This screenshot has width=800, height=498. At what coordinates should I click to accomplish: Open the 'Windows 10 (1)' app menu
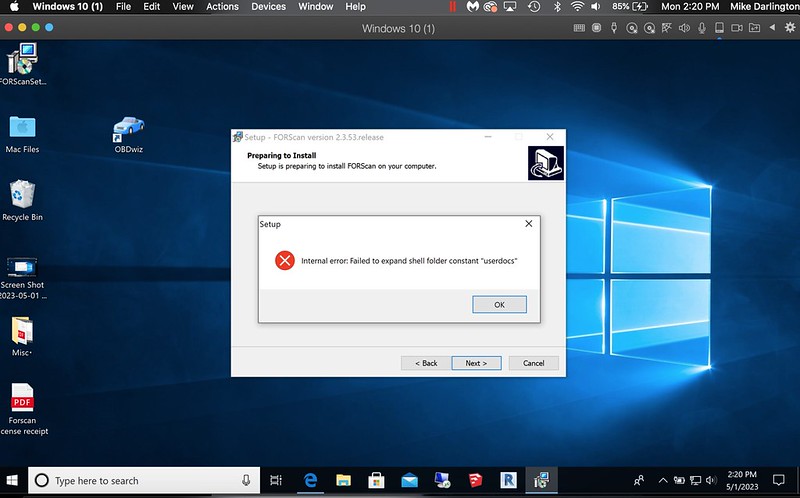coord(67,7)
